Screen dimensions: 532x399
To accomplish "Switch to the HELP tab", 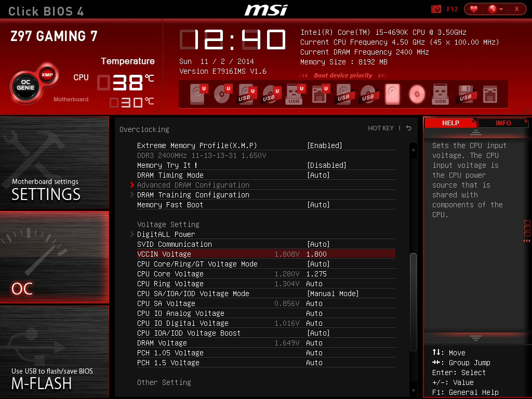I will tap(450, 123).
